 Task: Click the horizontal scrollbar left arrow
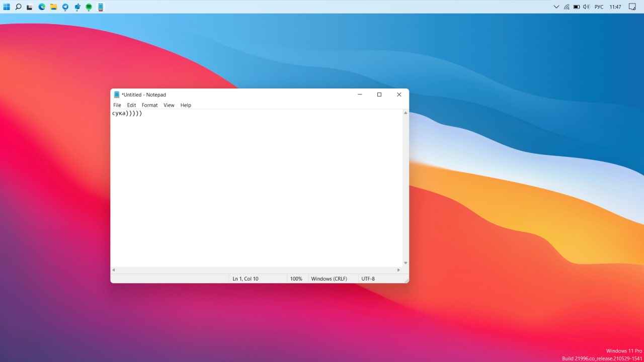coord(114,270)
